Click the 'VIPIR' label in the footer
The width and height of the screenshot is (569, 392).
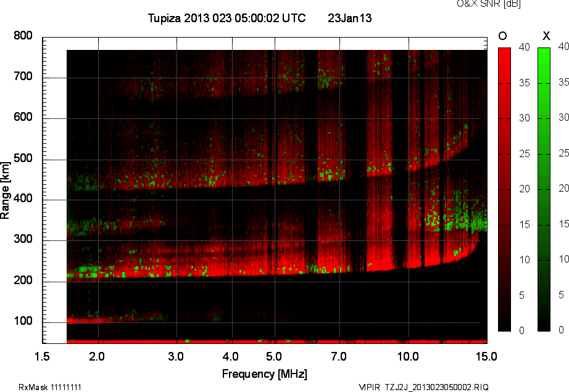pyautogui.click(x=369, y=387)
